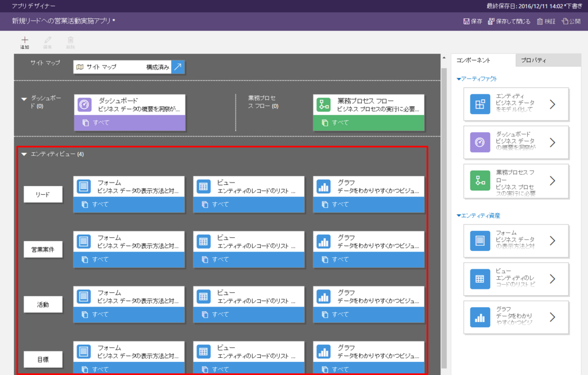Click the ダッシュボード component icon in panel
This screenshot has height=375, width=588.
tap(480, 142)
